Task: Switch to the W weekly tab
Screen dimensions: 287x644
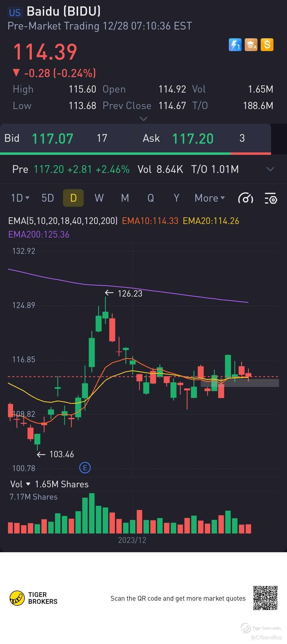Action: (x=99, y=198)
